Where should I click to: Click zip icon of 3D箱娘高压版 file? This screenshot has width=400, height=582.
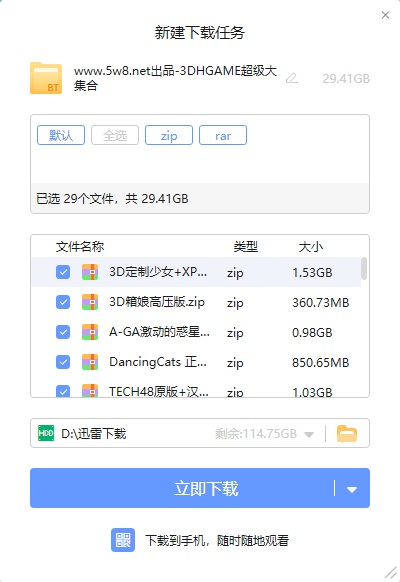click(x=90, y=302)
